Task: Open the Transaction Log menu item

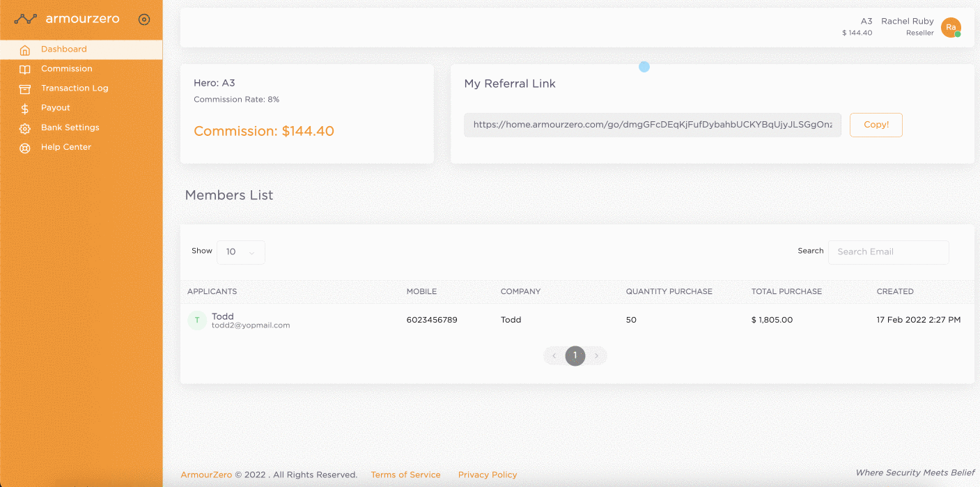Action: (81, 88)
